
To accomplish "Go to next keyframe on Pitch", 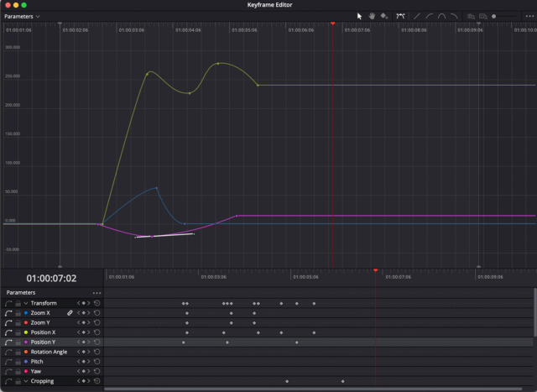I will (88, 362).
